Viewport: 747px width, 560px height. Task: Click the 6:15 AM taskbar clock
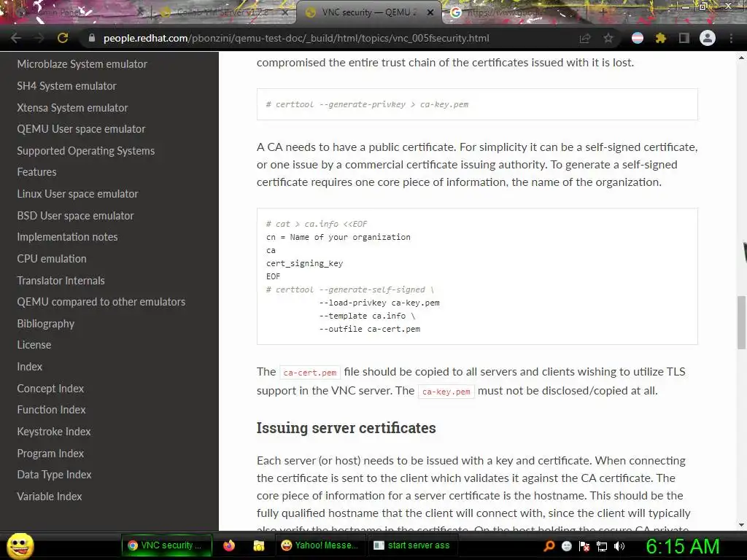pyautogui.click(x=682, y=546)
